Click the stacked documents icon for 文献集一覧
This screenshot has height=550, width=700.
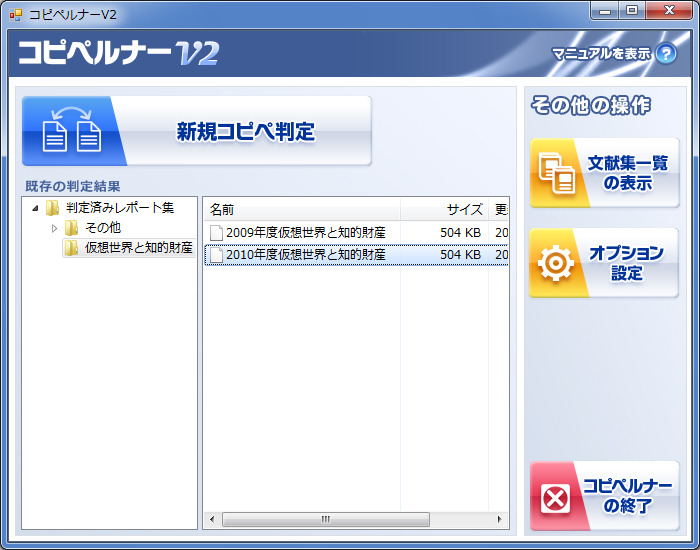tap(556, 173)
